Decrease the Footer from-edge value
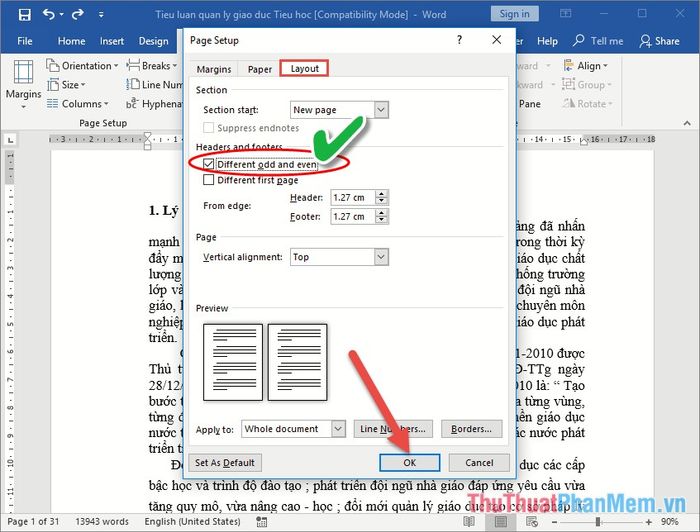Screen dimensions: 700x532 [x=381, y=220]
